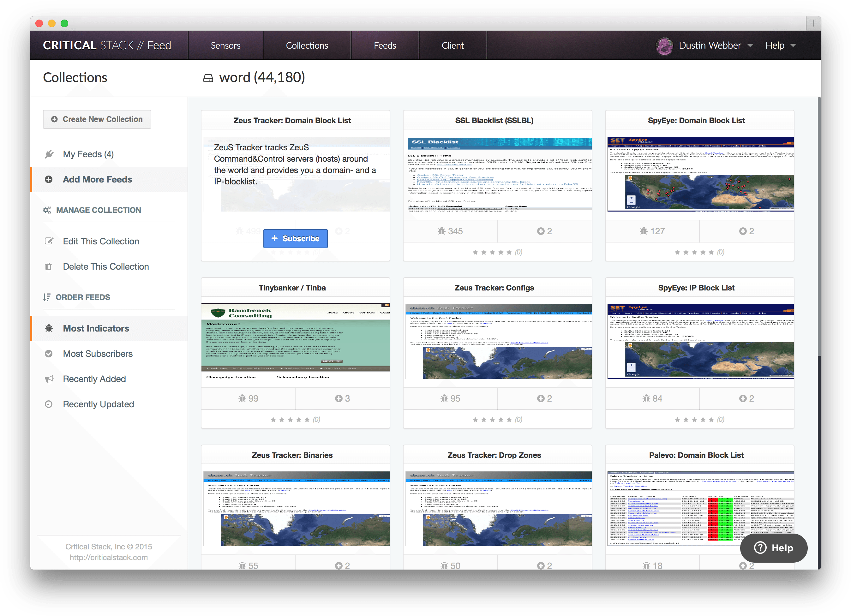The width and height of the screenshot is (851, 616).
Task: Subscribe to Zeus Tracker Domain Block List
Action: tap(295, 239)
